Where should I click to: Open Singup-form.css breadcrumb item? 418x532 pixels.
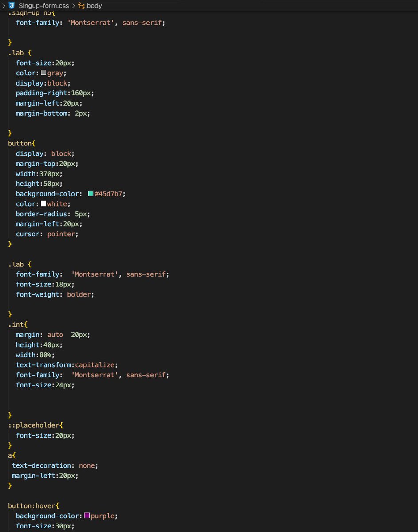(43, 6)
